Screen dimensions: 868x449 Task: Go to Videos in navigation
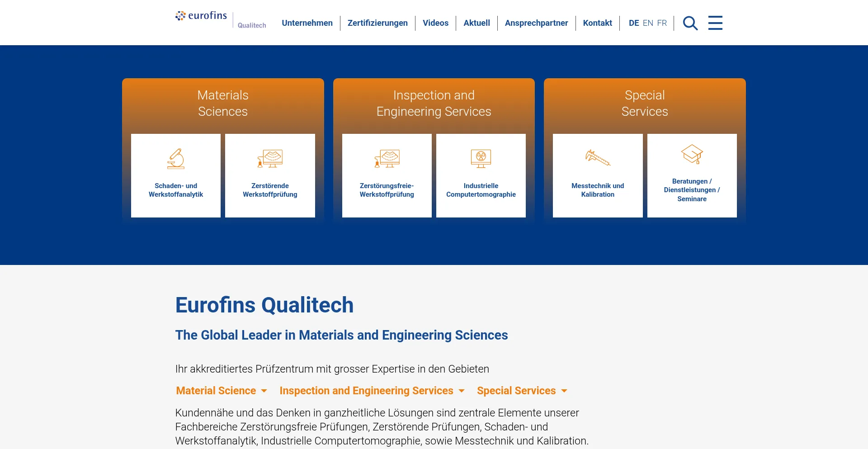435,23
